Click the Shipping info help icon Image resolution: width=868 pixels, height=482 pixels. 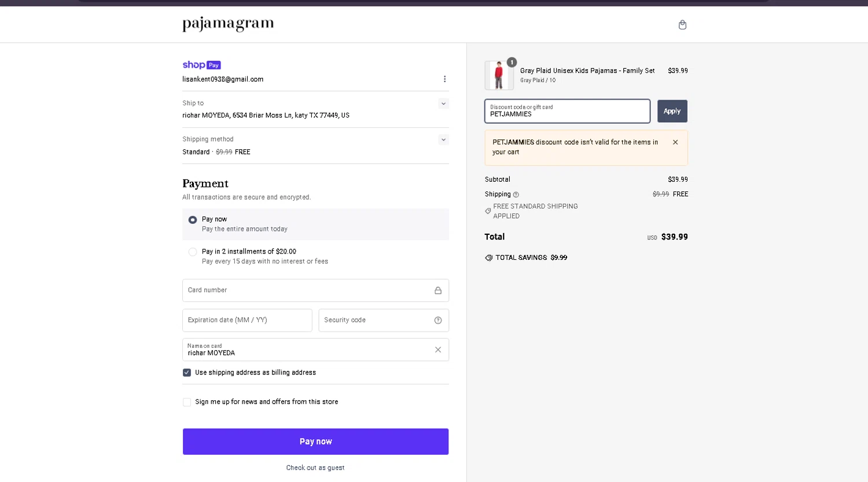516,194
